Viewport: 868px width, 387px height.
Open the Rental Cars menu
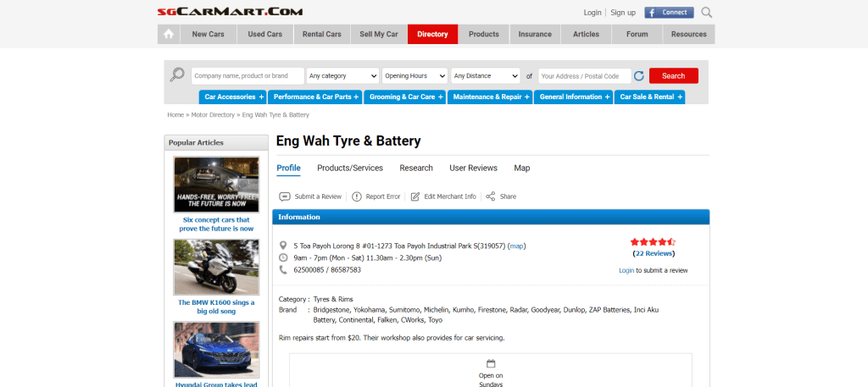point(321,34)
